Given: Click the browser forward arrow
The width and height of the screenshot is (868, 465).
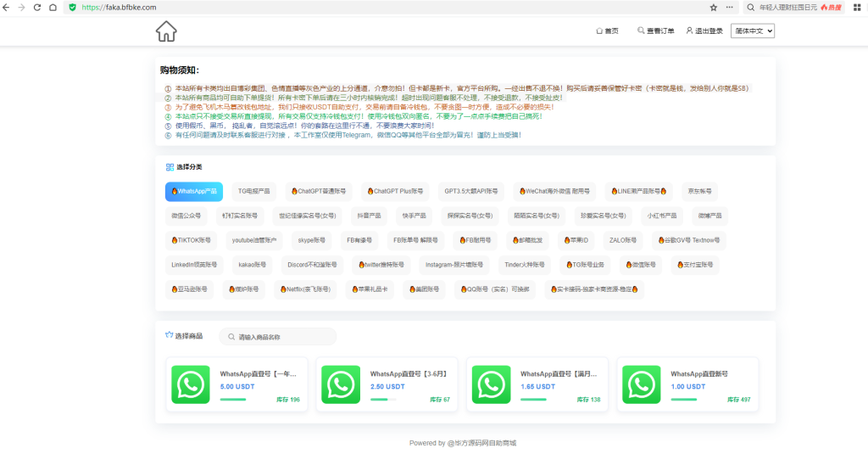Looking at the screenshot, I should point(21,7).
